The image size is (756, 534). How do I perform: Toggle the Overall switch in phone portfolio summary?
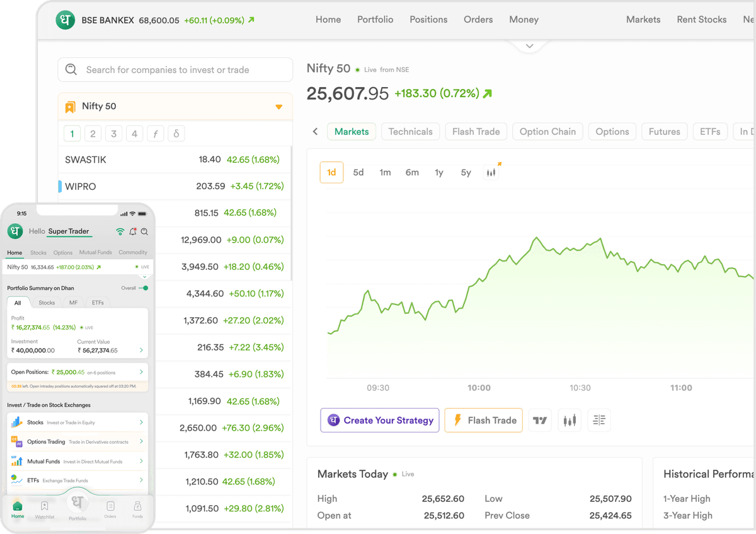pos(144,288)
